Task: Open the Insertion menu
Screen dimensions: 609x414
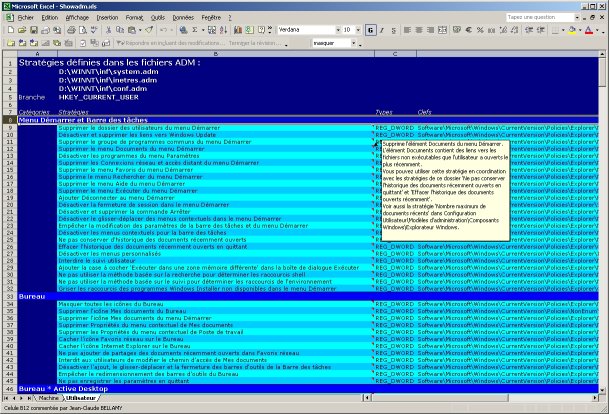Action: click(x=107, y=18)
